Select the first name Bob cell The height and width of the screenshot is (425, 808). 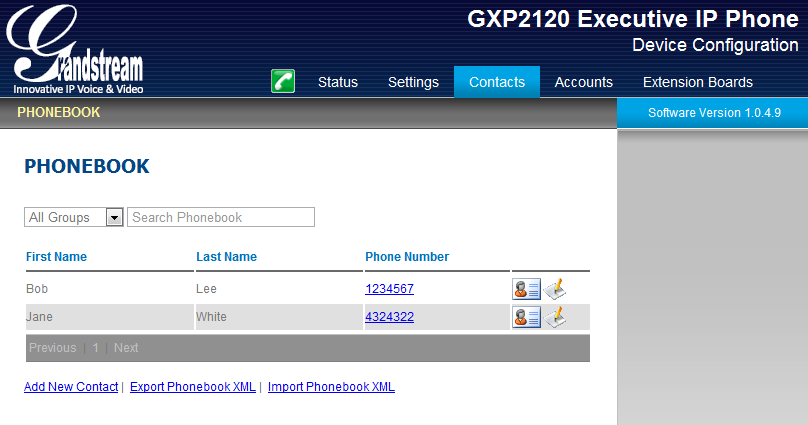[37, 288]
